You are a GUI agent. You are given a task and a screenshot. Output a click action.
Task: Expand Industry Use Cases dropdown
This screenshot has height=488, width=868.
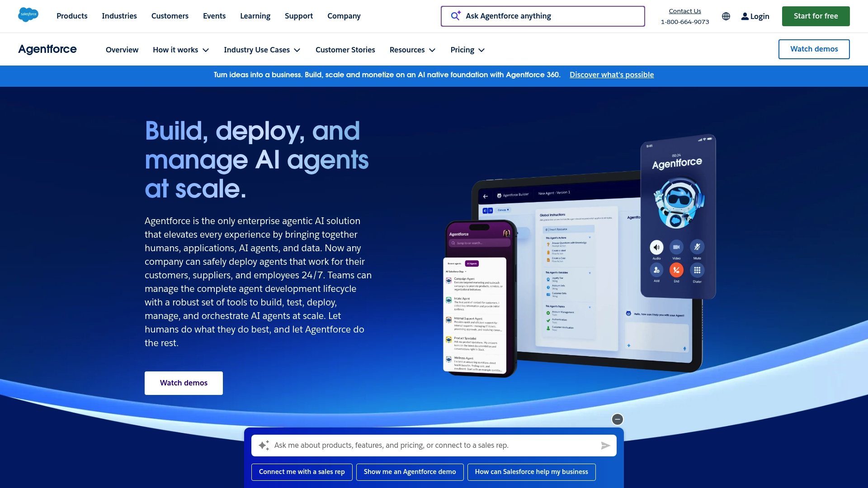[262, 50]
